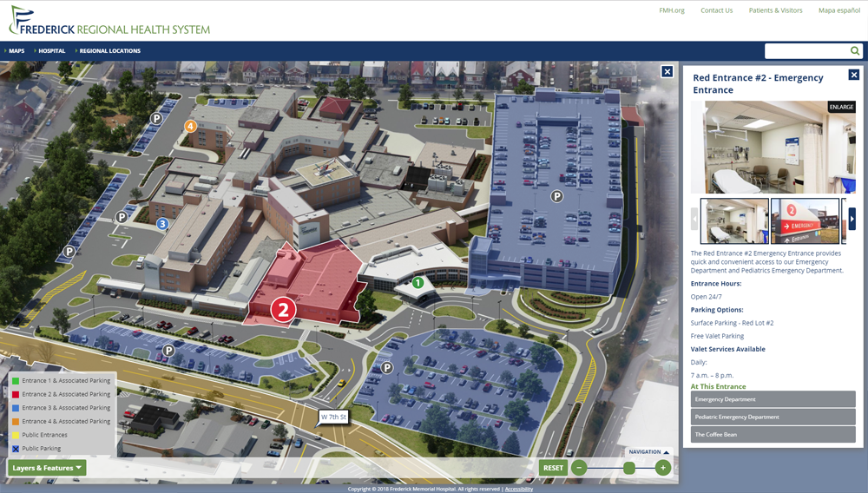The width and height of the screenshot is (868, 493).
Task: Open the FMH.org link
Action: coord(672,10)
